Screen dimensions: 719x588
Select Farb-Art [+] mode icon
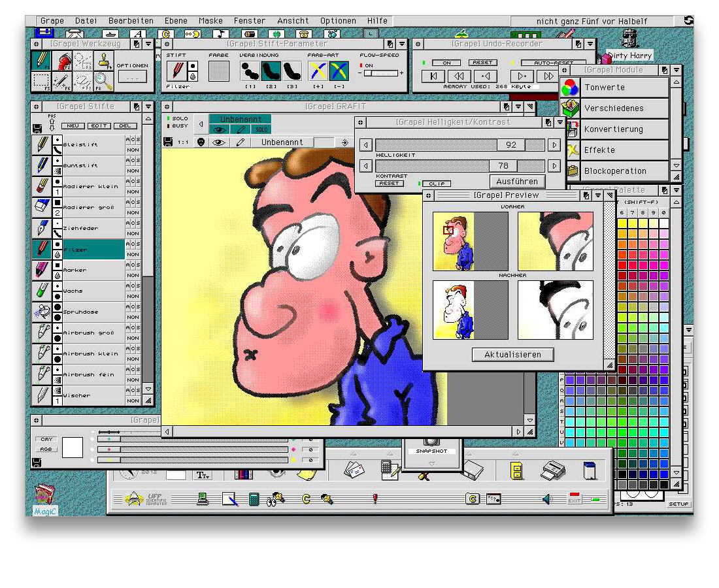coord(318,71)
